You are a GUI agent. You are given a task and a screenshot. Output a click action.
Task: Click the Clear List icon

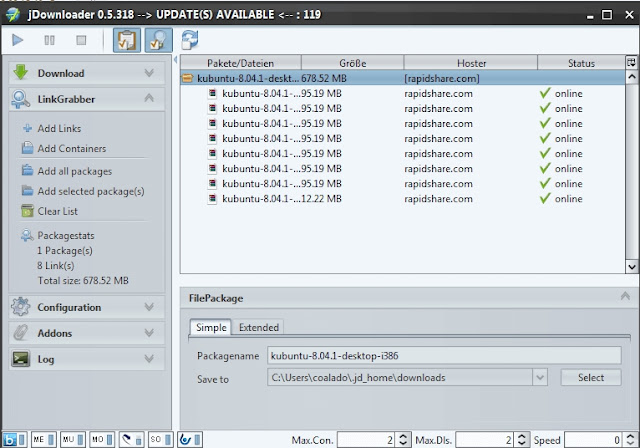coord(27,211)
